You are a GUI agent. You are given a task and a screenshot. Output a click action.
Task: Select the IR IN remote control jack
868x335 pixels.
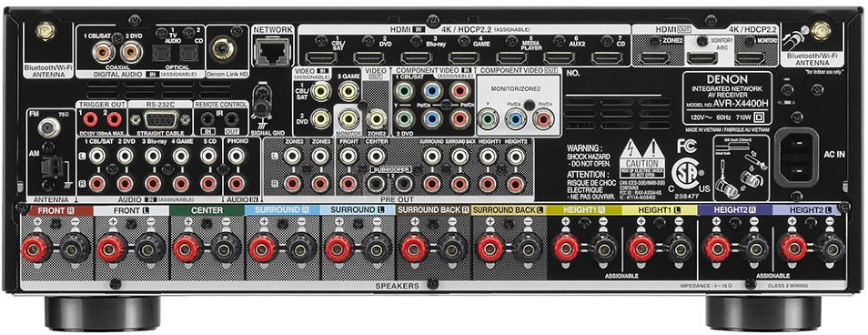[207, 118]
